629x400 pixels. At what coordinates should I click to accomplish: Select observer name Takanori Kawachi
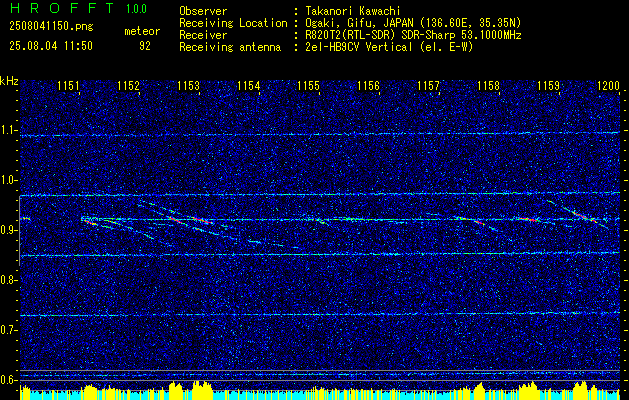(x=353, y=11)
